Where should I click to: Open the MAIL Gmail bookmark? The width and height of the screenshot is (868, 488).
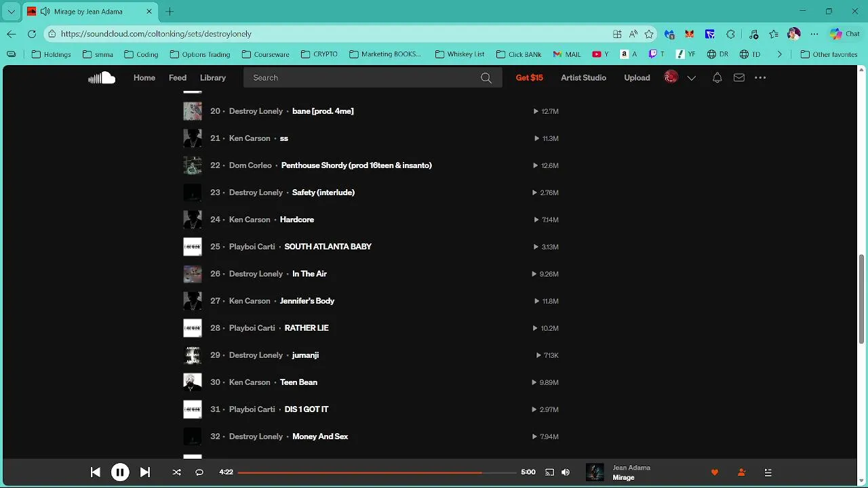point(568,54)
